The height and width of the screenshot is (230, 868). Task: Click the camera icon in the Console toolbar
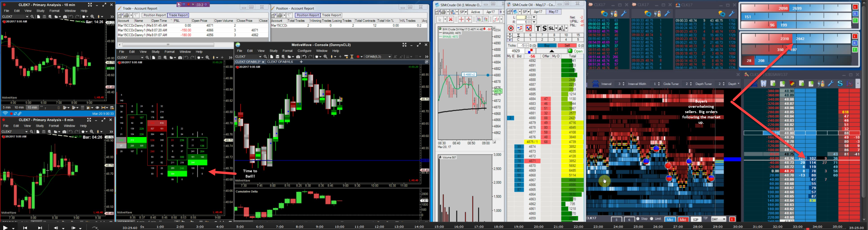point(298,57)
